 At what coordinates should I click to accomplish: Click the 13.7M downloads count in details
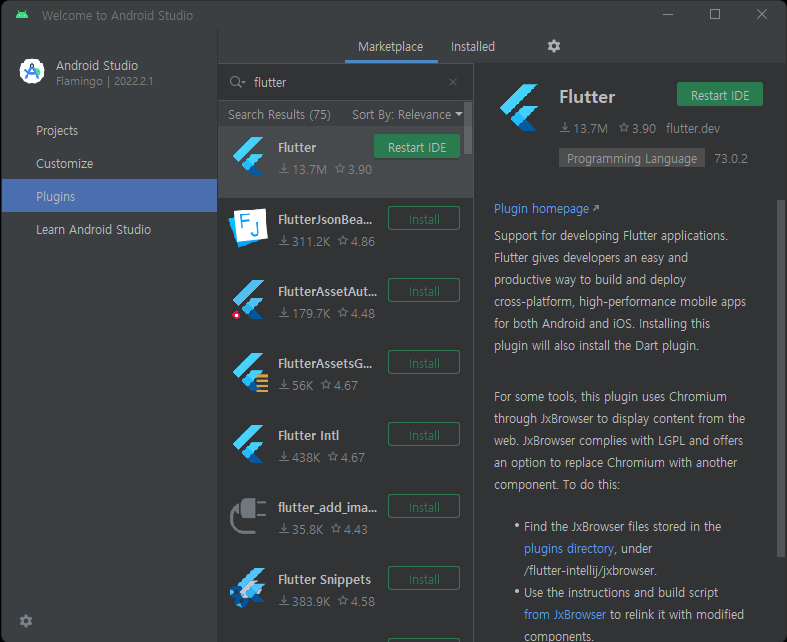click(584, 129)
